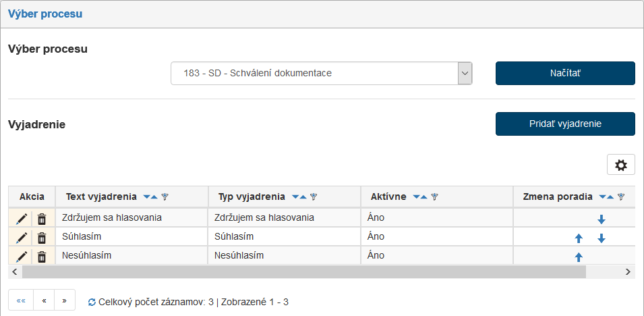644x316 pixels.
Task: Go to first page of records
Action: pyautogui.click(x=20, y=301)
